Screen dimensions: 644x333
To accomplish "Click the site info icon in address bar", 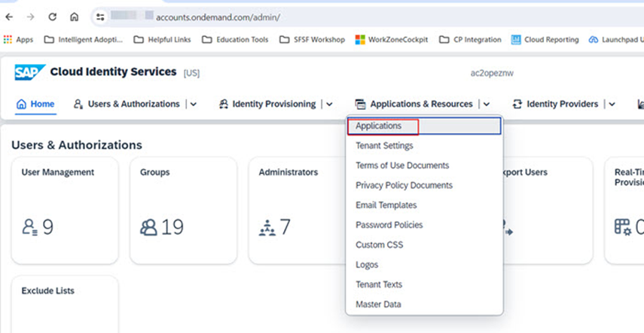I will [x=100, y=16].
